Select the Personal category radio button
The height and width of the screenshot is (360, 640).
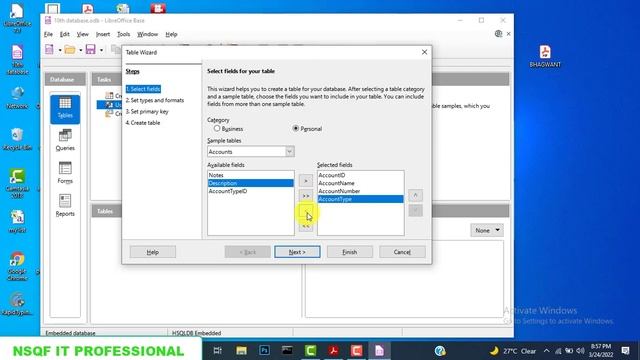point(296,129)
